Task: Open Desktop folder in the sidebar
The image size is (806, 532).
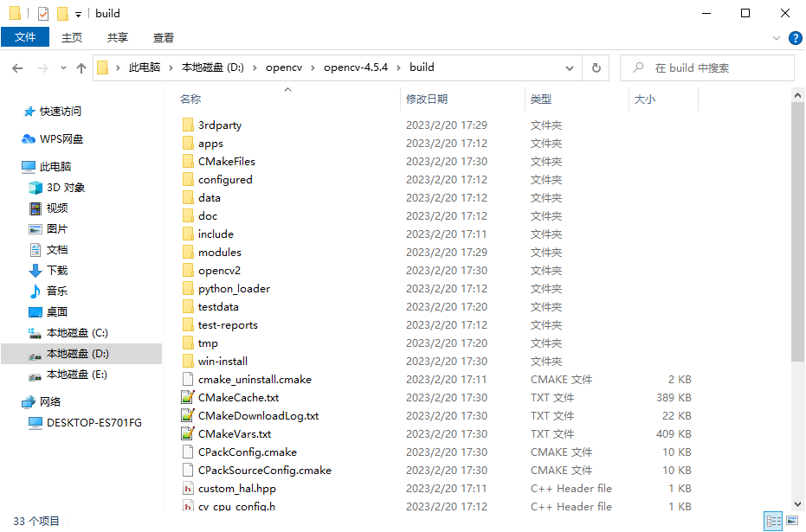Action: point(48,311)
